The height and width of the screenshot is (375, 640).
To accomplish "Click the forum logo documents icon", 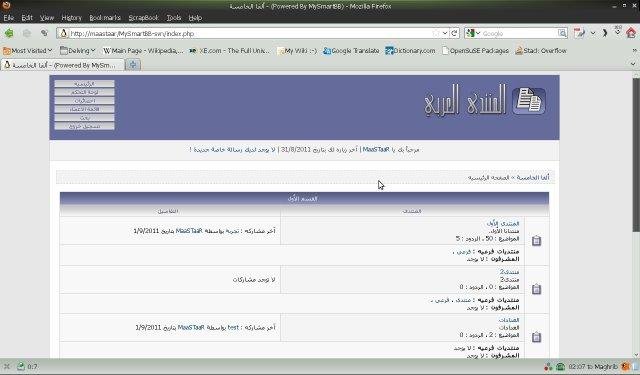I will tap(529, 100).
